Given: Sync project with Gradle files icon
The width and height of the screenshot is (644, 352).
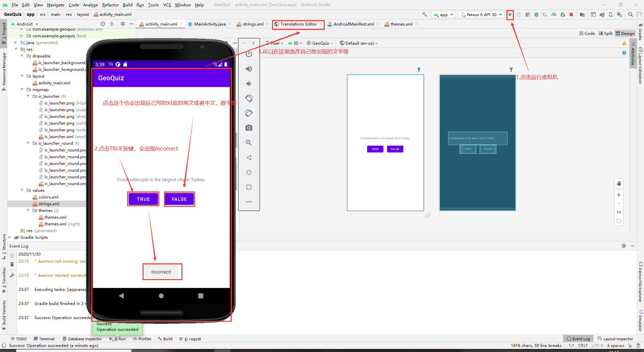Looking at the screenshot, I should (x=602, y=14).
